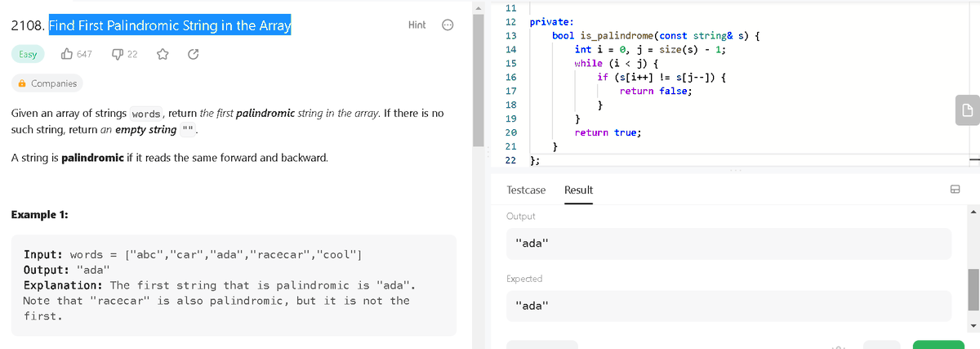Click 'return true;' on line 20

click(608, 132)
